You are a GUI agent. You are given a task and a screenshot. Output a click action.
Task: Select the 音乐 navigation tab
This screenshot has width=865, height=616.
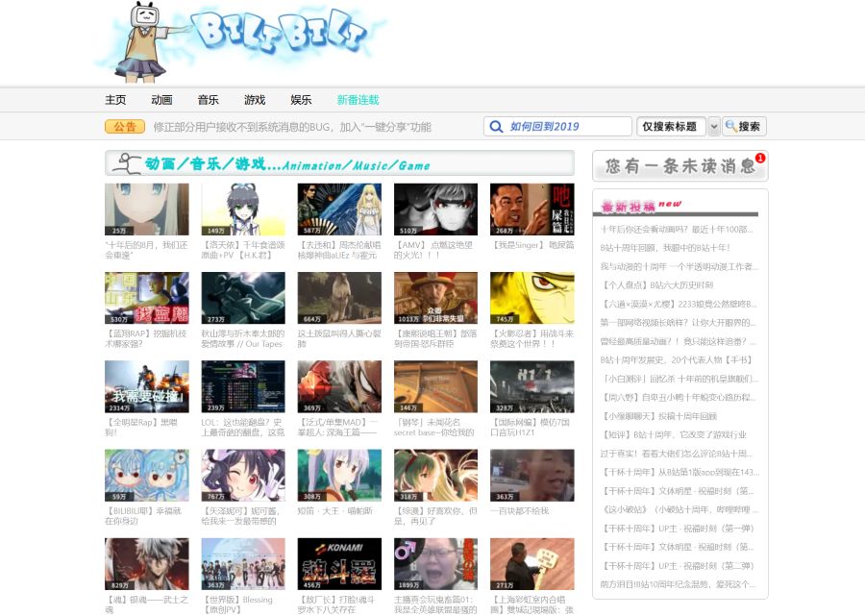tap(208, 100)
